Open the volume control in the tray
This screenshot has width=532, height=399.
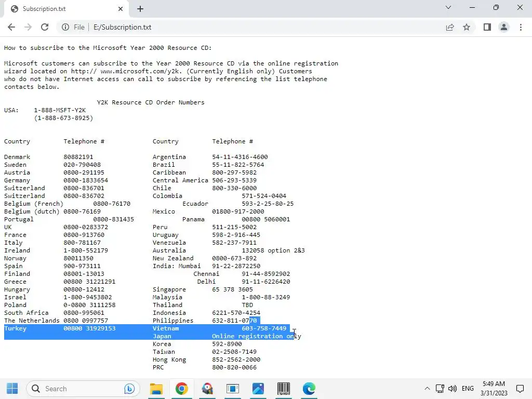pos(453,389)
